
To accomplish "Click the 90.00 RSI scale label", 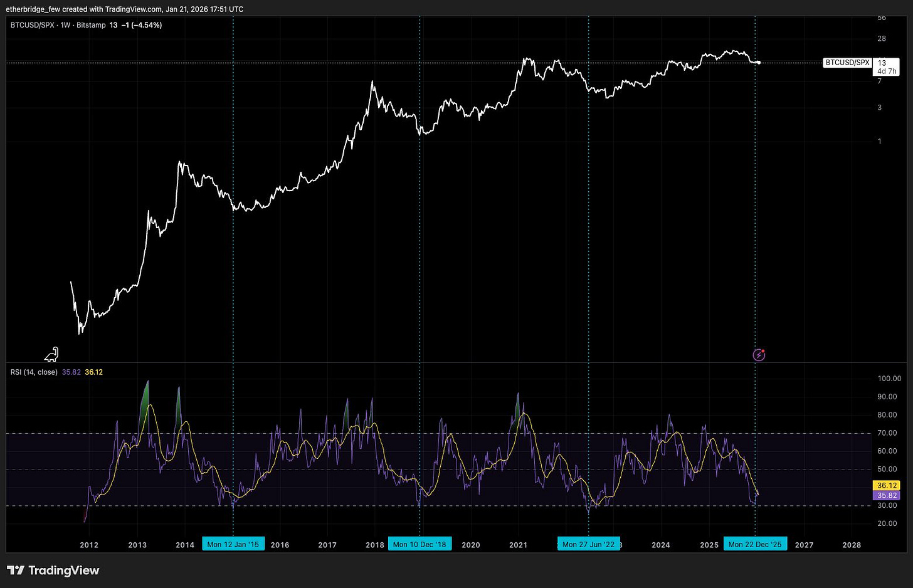I will [887, 397].
